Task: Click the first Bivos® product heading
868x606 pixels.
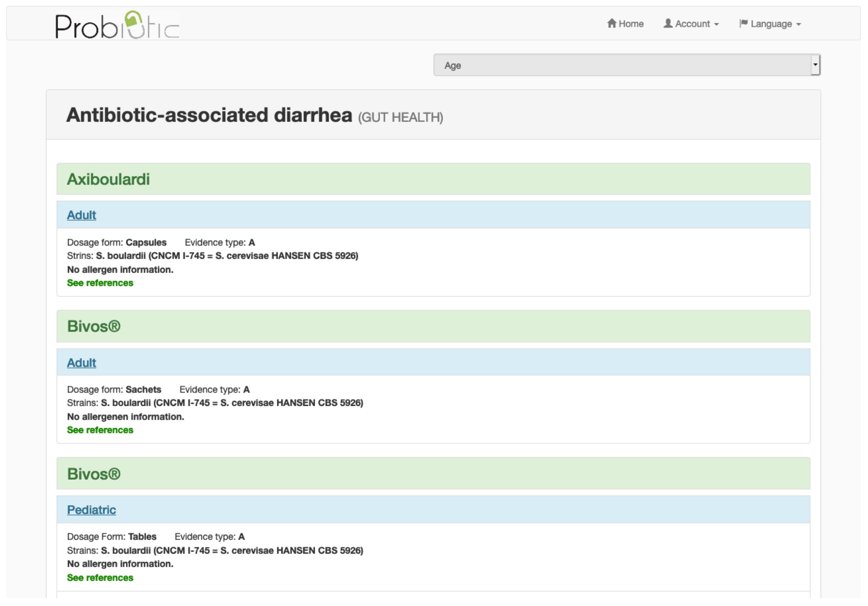Action: click(94, 326)
